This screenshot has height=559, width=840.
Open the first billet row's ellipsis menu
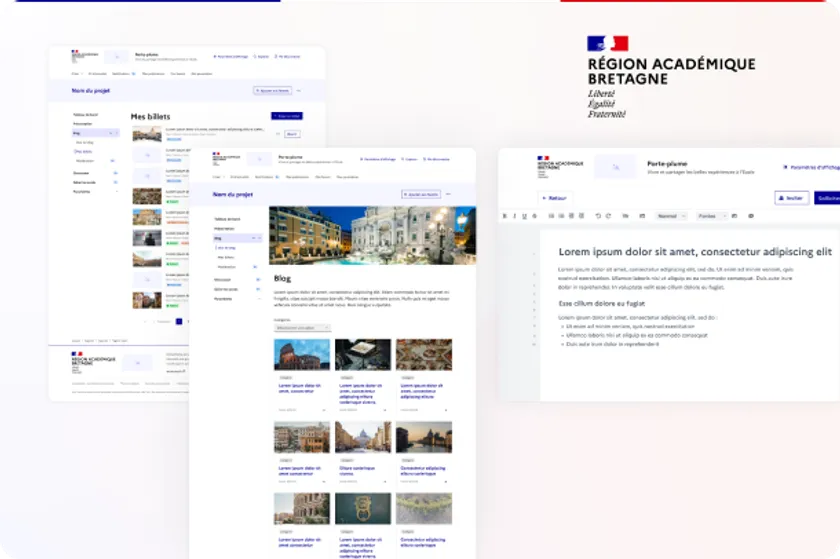[x=278, y=134]
